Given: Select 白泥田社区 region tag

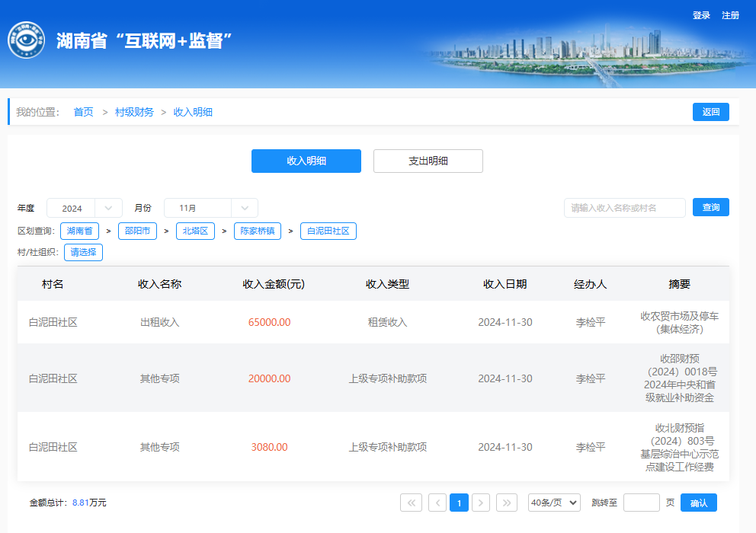Looking at the screenshot, I should [x=328, y=231].
